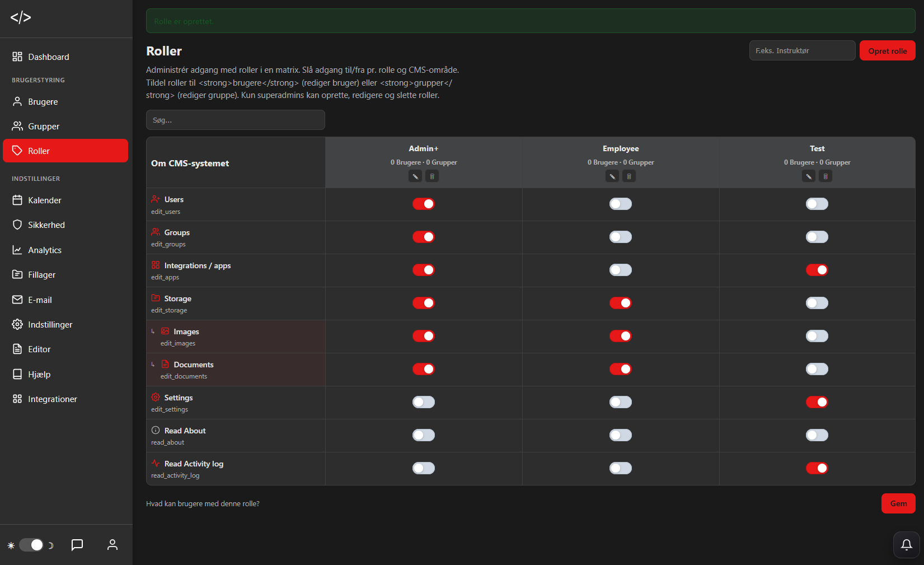Enable Settings permission for Admin+
This screenshot has width=924, height=565.
point(424,402)
